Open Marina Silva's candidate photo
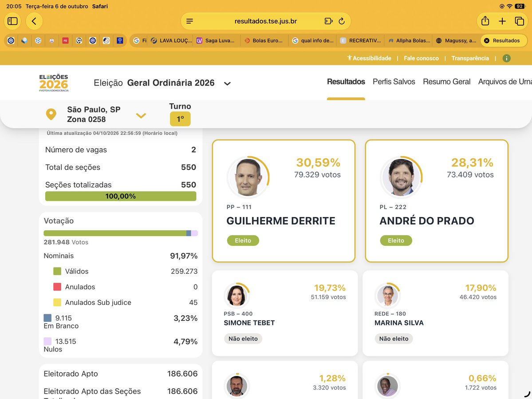The width and height of the screenshot is (532, 399). [x=387, y=296]
